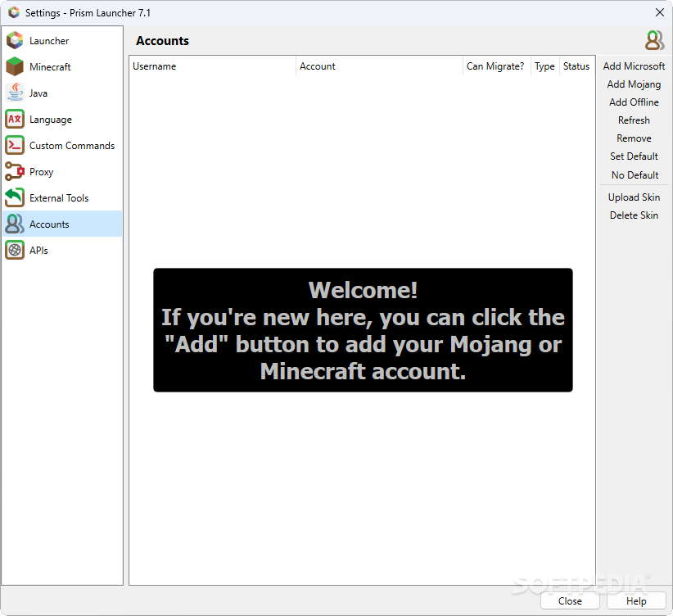This screenshot has height=616, width=673.
Task: Click the Launcher prism icon in sidebar
Action: click(x=15, y=40)
